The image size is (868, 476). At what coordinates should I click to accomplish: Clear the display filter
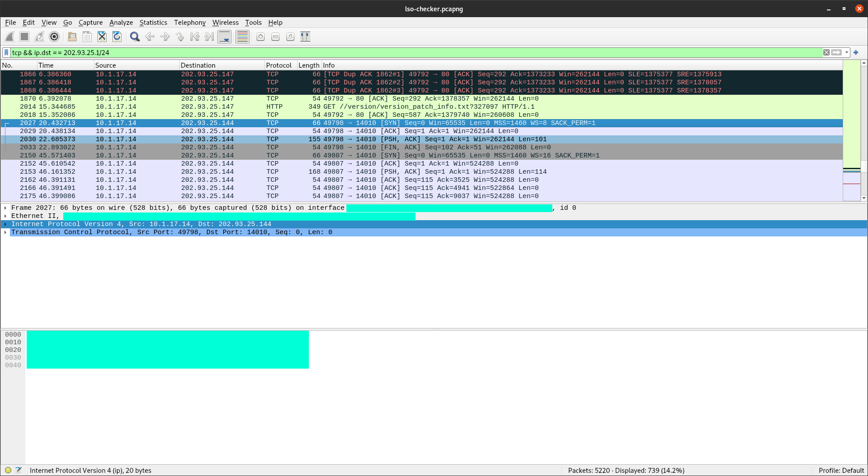826,53
